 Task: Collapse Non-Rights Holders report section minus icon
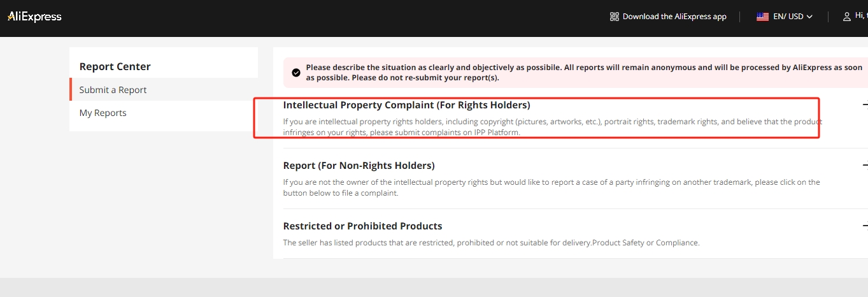[865, 166]
